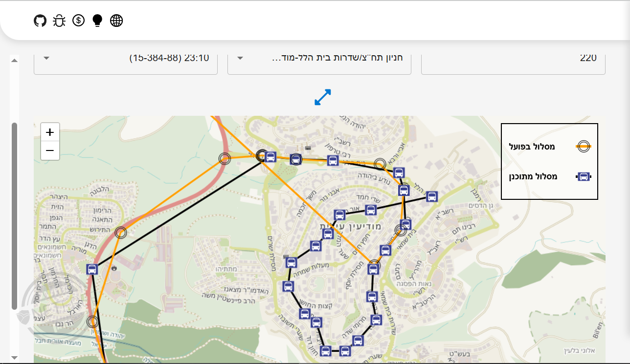The width and height of the screenshot is (630, 364).
Task: Click the planned-route legend bus icon
Action: 583,177
